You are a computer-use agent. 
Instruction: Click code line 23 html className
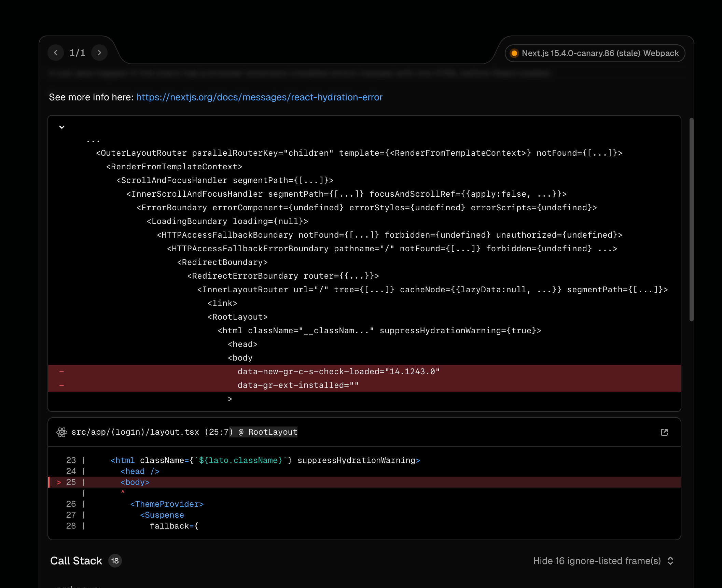pos(265,460)
